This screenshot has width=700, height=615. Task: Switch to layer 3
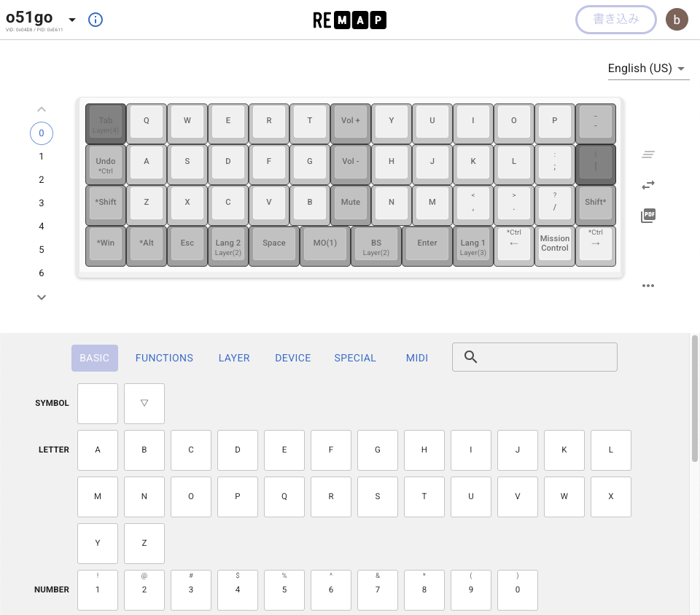pos(42,203)
